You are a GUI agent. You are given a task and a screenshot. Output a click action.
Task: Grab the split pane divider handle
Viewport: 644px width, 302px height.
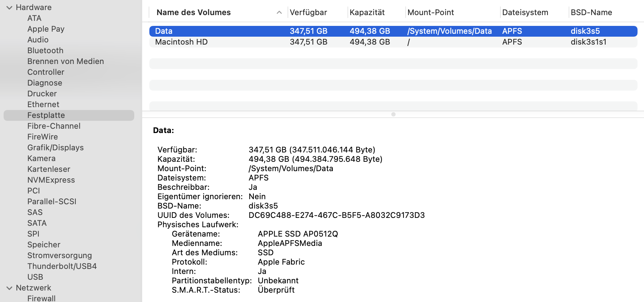pyautogui.click(x=393, y=114)
